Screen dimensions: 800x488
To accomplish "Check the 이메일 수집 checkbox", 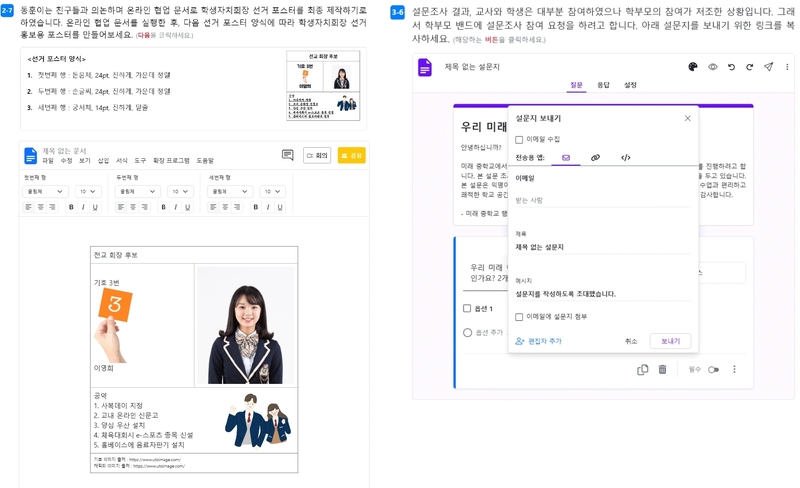I will (519, 139).
